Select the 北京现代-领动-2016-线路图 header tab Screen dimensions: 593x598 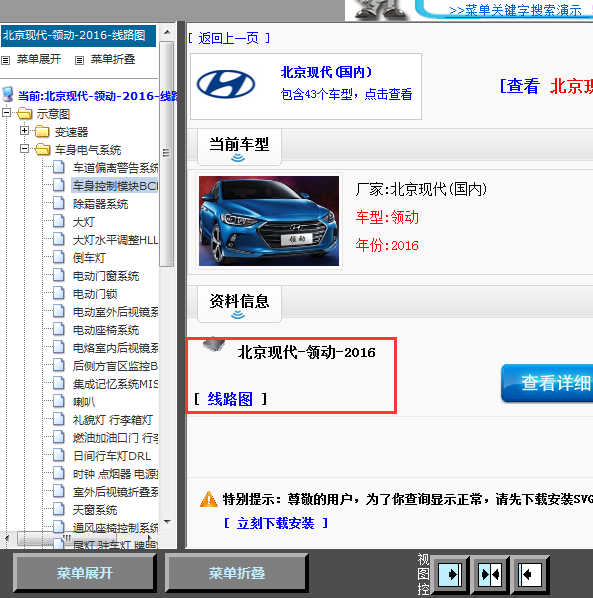click(78, 35)
